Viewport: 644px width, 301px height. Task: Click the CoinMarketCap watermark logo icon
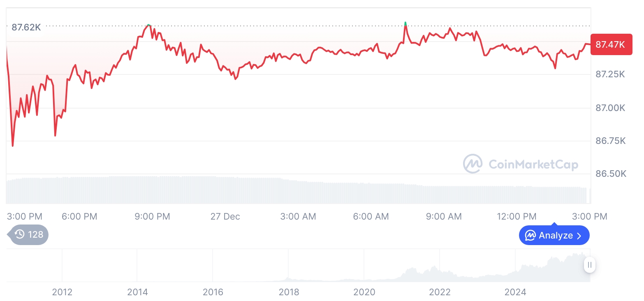473,164
